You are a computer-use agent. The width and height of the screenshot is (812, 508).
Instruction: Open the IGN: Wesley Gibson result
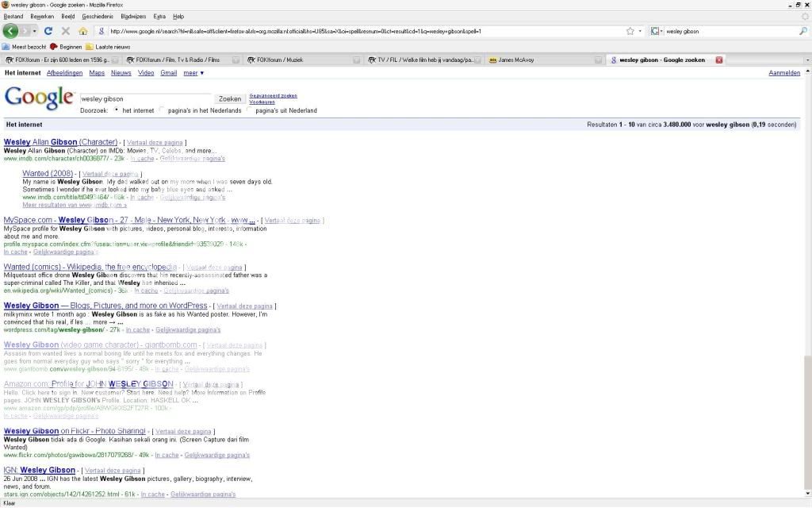(40, 471)
